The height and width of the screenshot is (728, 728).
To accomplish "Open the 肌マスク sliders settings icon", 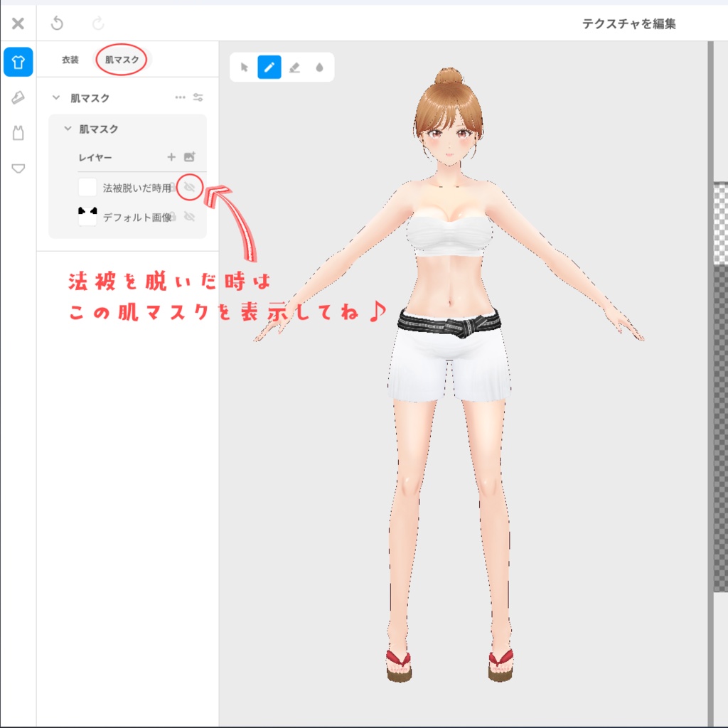I will [x=198, y=97].
